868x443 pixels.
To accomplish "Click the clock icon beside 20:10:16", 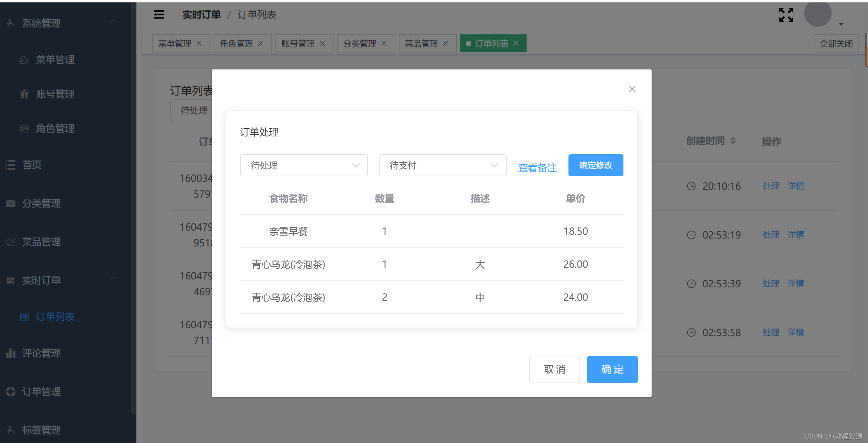I will pyautogui.click(x=692, y=186).
